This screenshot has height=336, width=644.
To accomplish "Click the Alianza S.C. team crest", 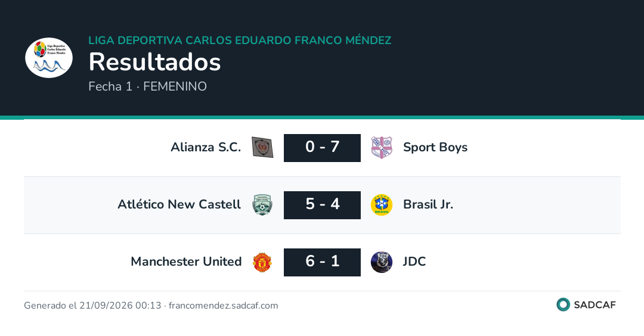I will point(262,147).
